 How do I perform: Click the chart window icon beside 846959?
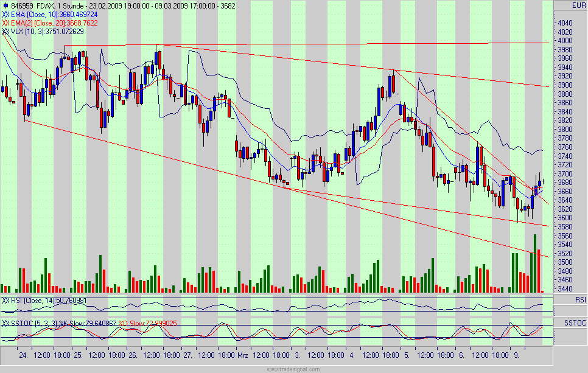coord(6,5)
